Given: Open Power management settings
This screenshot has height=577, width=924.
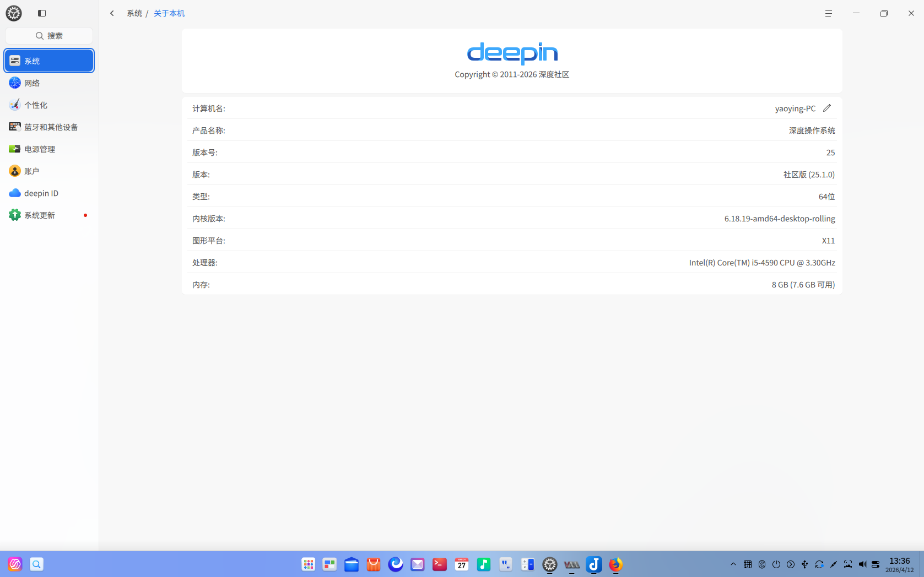Looking at the screenshot, I should (x=49, y=149).
